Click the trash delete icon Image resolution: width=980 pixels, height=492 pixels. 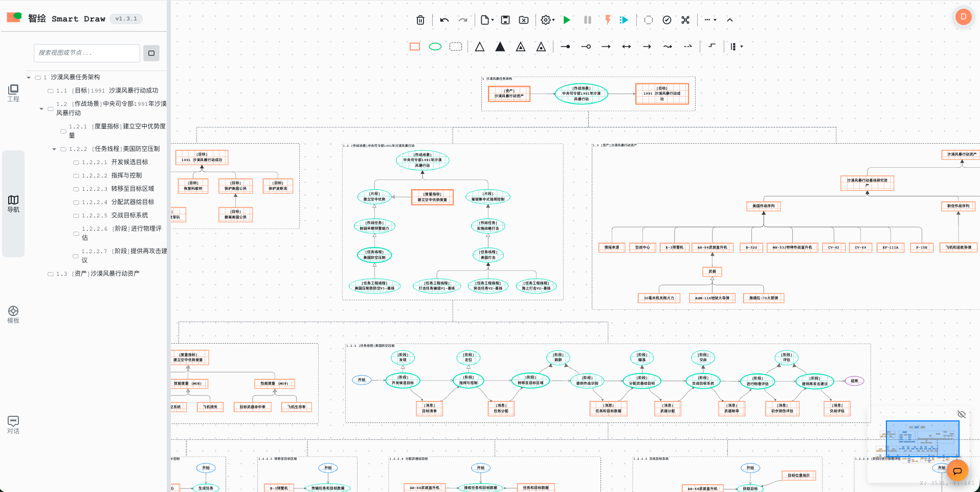pyautogui.click(x=420, y=20)
